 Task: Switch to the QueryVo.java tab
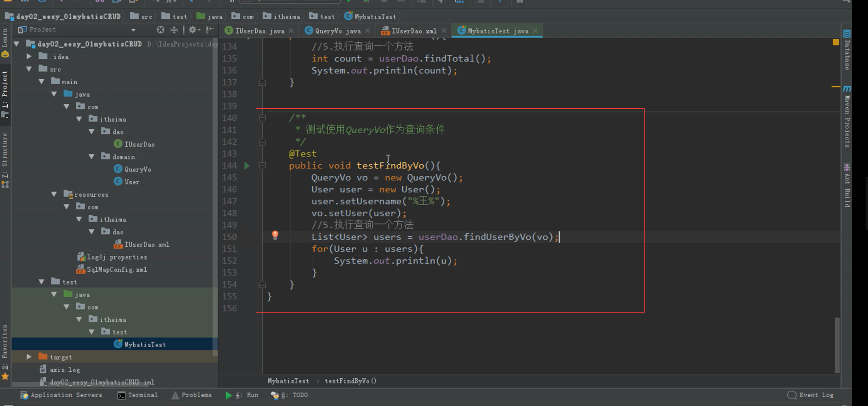[337, 31]
